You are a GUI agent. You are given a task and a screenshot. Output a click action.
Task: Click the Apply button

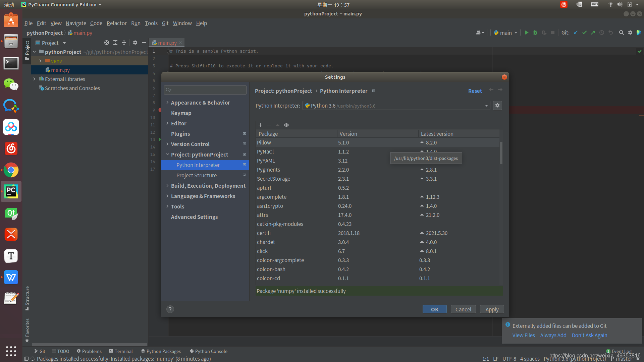pyautogui.click(x=492, y=309)
